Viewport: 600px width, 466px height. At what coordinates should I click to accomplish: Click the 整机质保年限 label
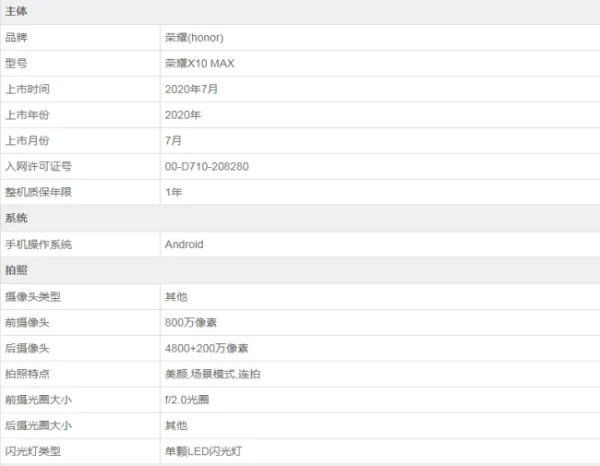38,192
